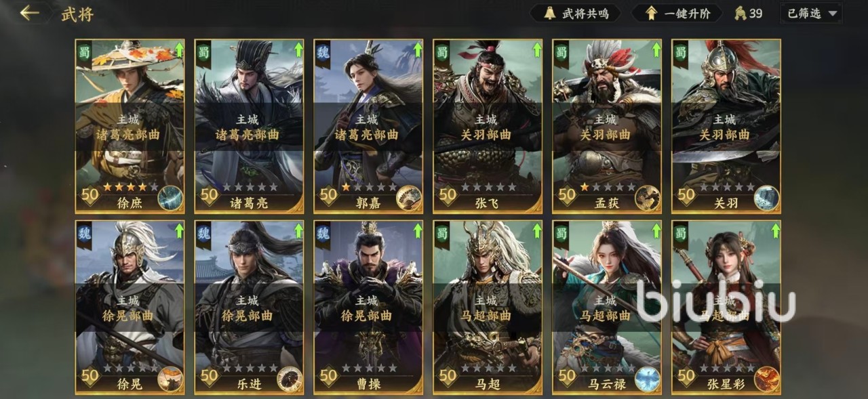
Task: Click 一键升阶 one-tap promote button
Action: 679,13
